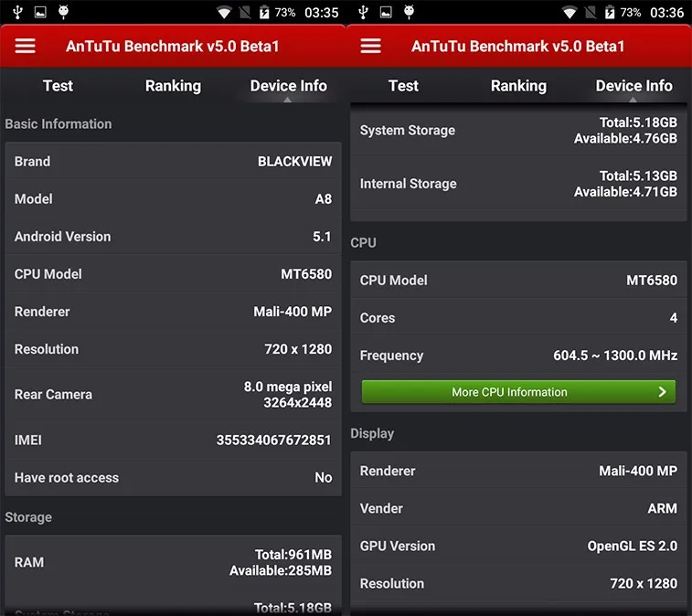Select Renderer row under Display section

(518, 471)
